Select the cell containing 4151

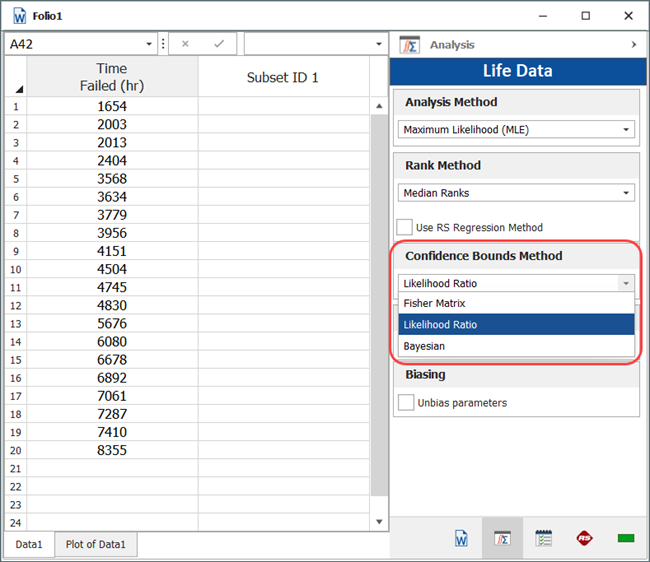112,251
